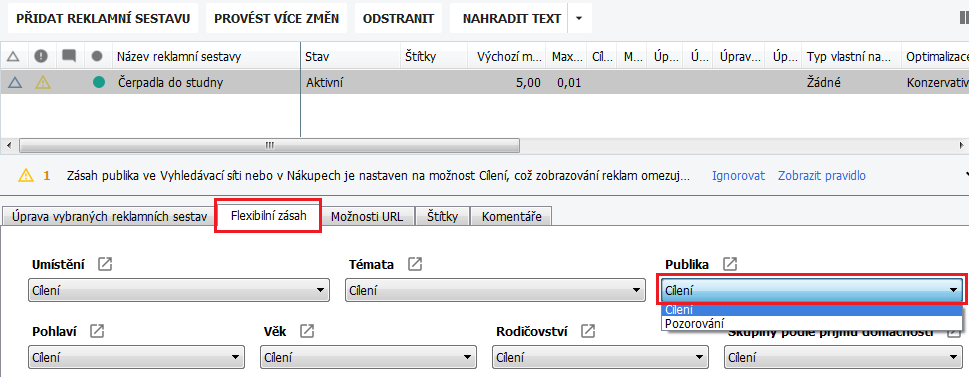Click the Zásah publika warning message text
Viewport: 969px width, 377px height.
coord(377,176)
